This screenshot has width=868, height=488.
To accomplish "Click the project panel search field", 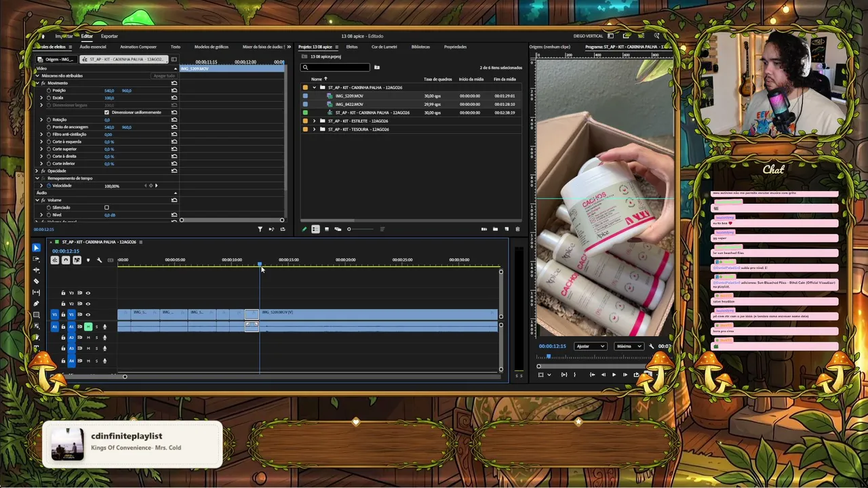I will (x=336, y=67).
